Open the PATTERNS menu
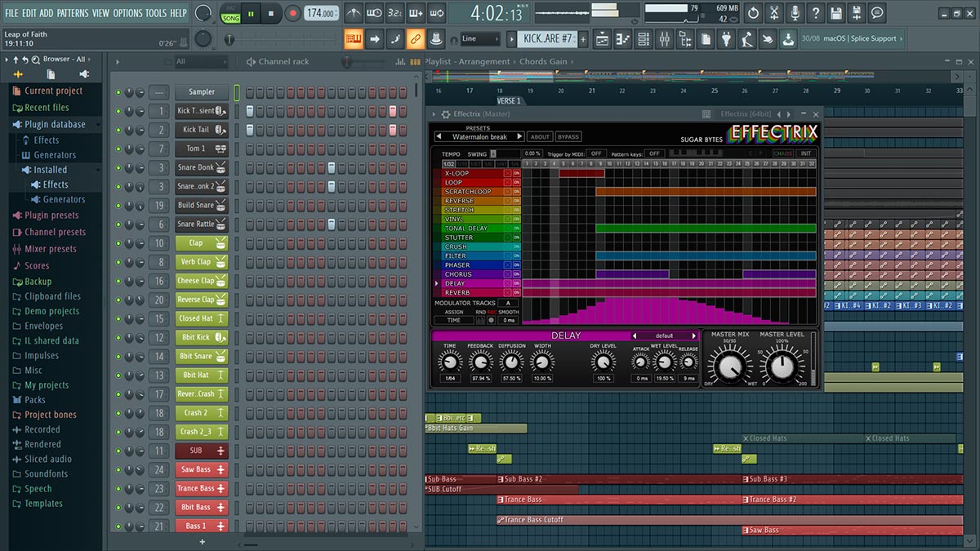 pos(72,13)
